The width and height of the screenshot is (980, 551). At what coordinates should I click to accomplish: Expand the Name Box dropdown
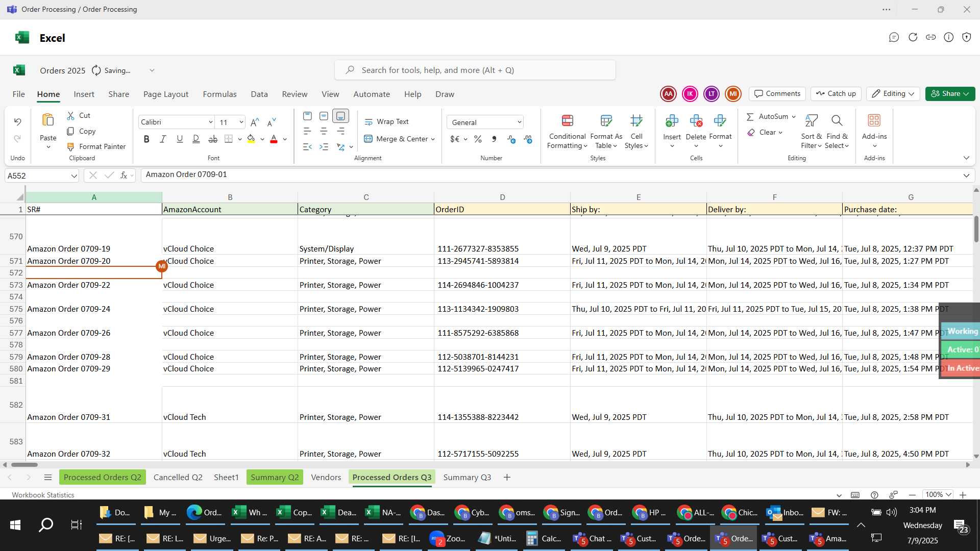pyautogui.click(x=74, y=176)
